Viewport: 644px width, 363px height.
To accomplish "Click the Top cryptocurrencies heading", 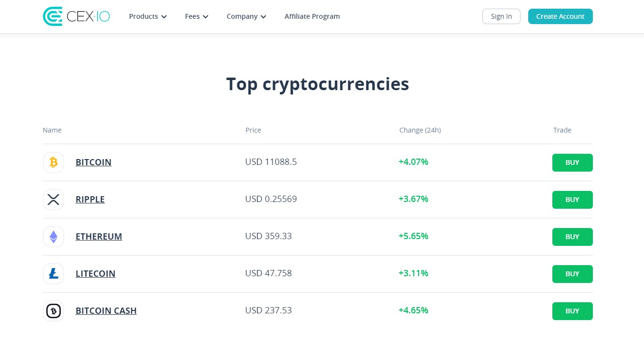I will (x=318, y=84).
